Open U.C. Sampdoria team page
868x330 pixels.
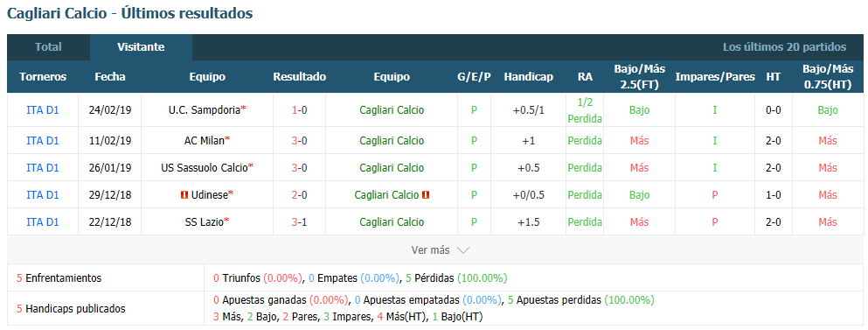pos(205,109)
